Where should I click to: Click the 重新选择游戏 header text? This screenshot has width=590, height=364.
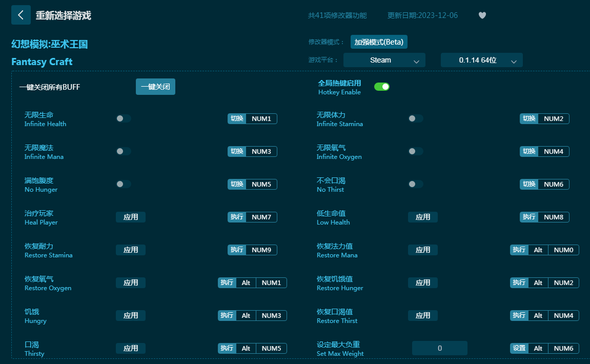63,15
